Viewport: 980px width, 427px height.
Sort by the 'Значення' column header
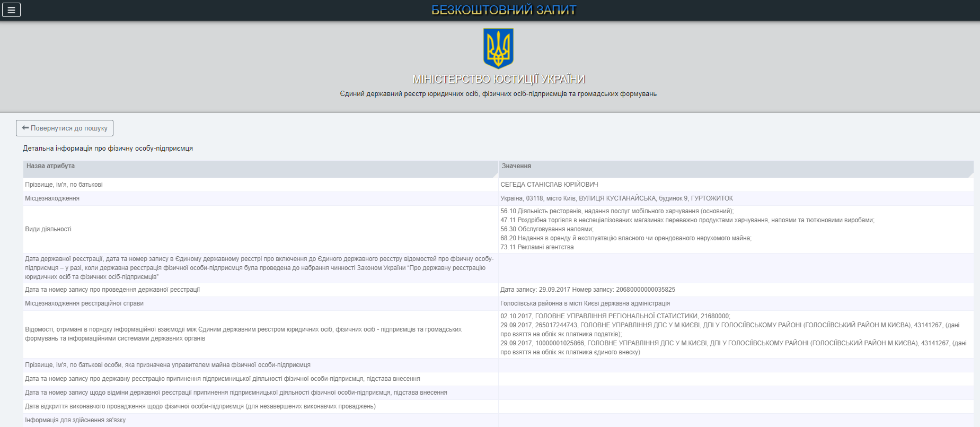(516, 166)
